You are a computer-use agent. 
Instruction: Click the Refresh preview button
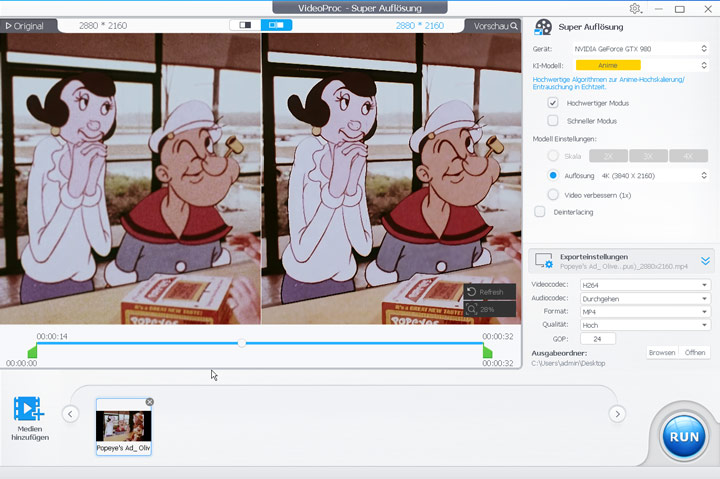489,292
